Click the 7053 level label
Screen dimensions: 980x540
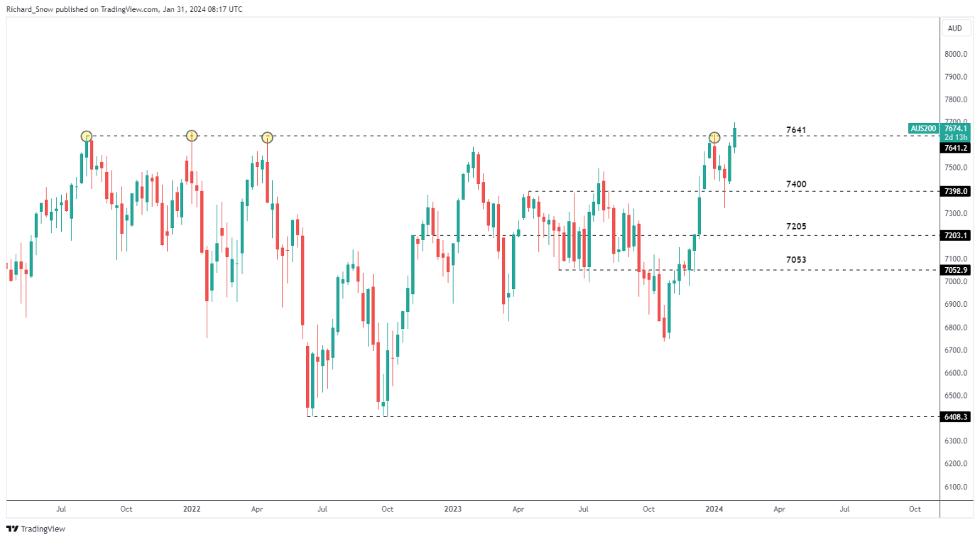(796, 260)
